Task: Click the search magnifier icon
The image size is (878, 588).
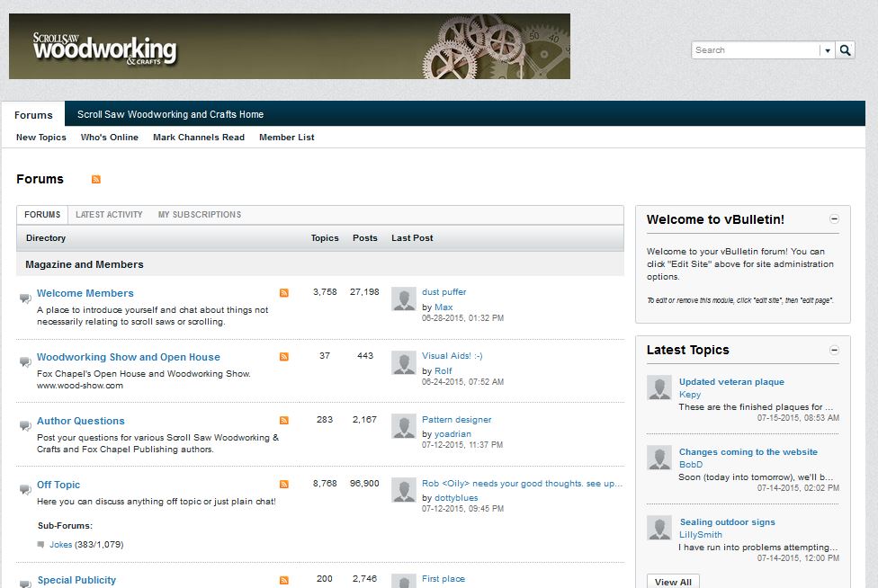Action: point(846,50)
